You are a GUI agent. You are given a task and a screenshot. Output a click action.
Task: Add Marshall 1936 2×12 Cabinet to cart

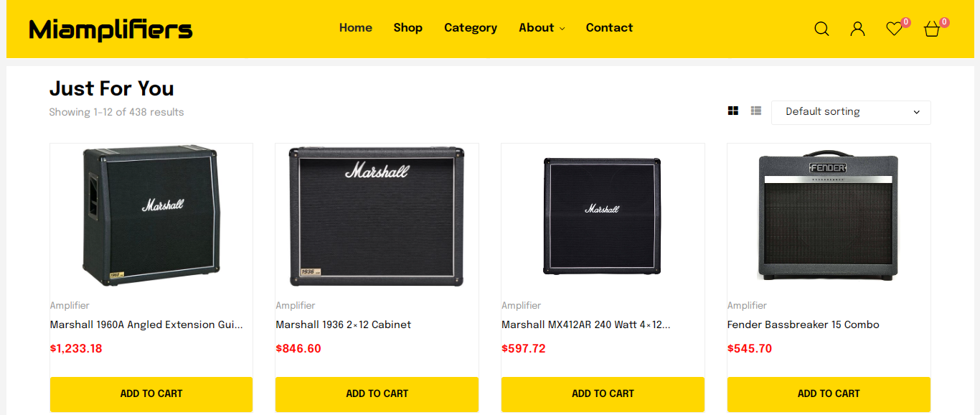coord(377,393)
